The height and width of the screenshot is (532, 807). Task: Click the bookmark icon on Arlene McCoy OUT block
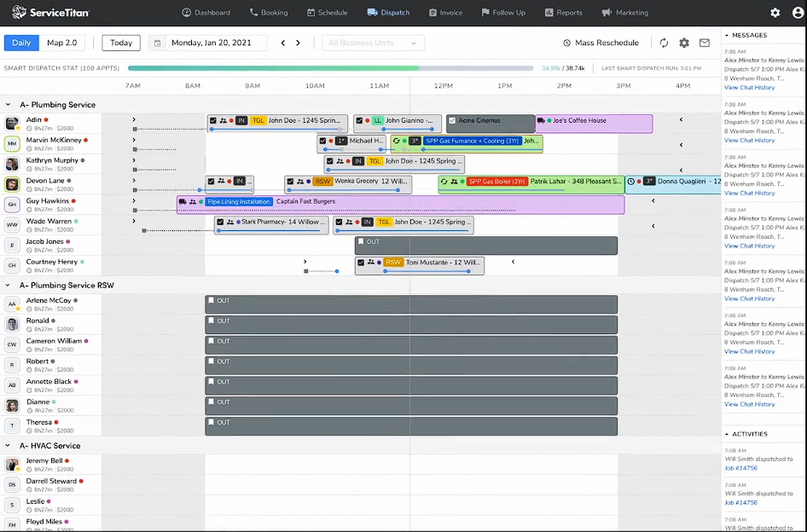211,300
